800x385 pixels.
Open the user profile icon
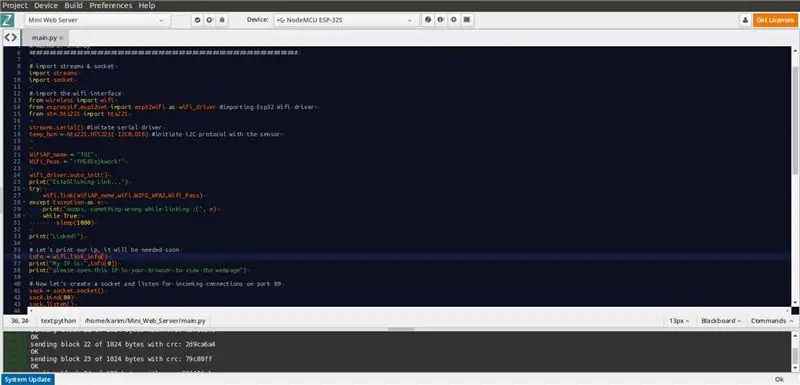745,20
